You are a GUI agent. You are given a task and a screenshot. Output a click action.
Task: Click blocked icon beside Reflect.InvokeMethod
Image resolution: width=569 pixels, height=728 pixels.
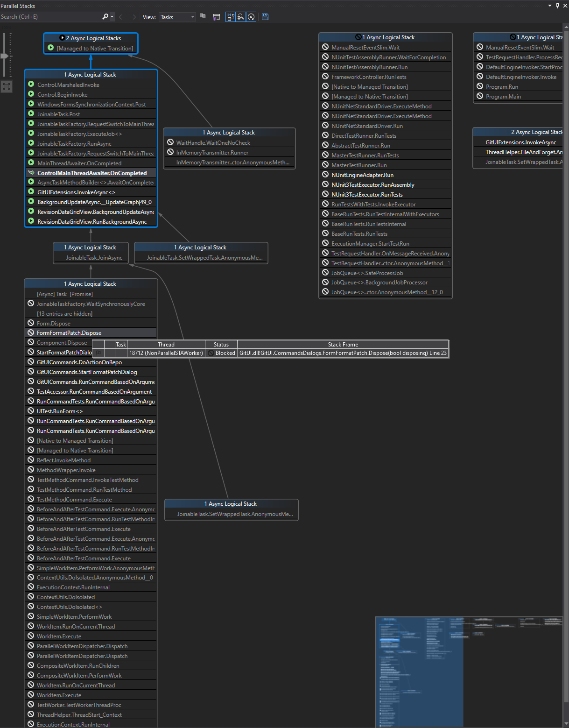tap(31, 460)
